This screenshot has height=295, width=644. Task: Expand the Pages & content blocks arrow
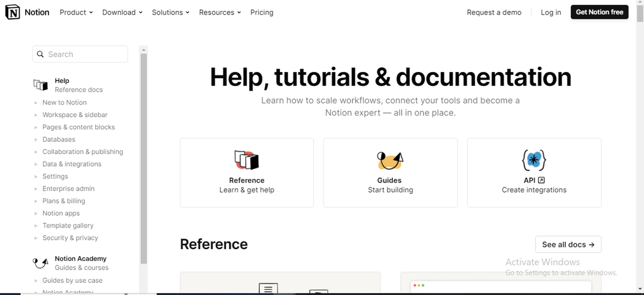coord(36,127)
